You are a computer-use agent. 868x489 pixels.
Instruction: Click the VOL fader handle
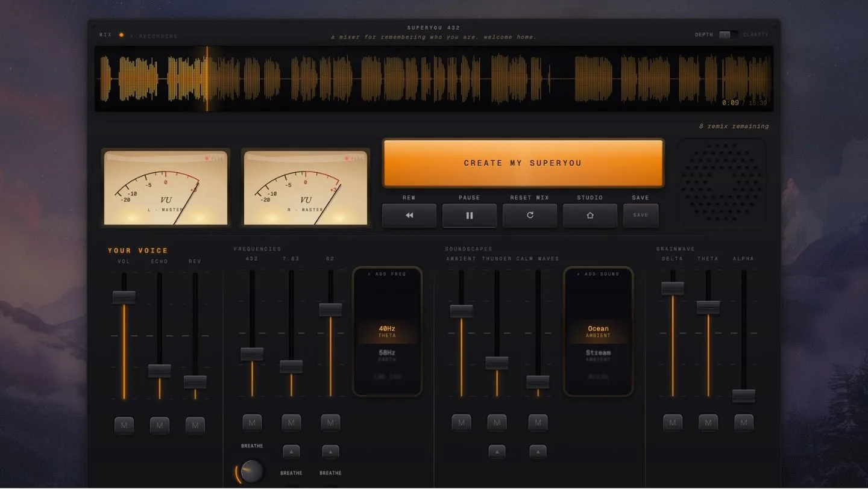click(x=124, y=297)
